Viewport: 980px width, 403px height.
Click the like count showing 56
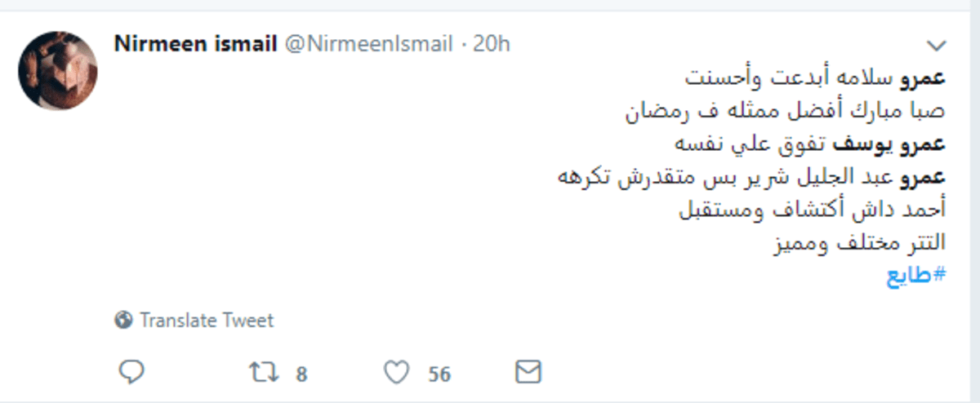pyautogui.click(x=439, y=374)
